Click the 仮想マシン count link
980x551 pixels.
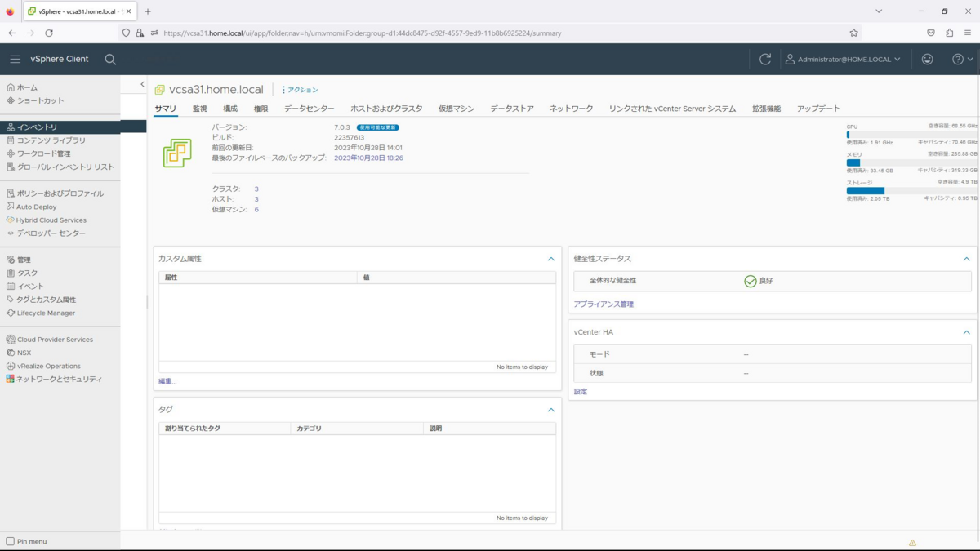(x=256, y=210)
